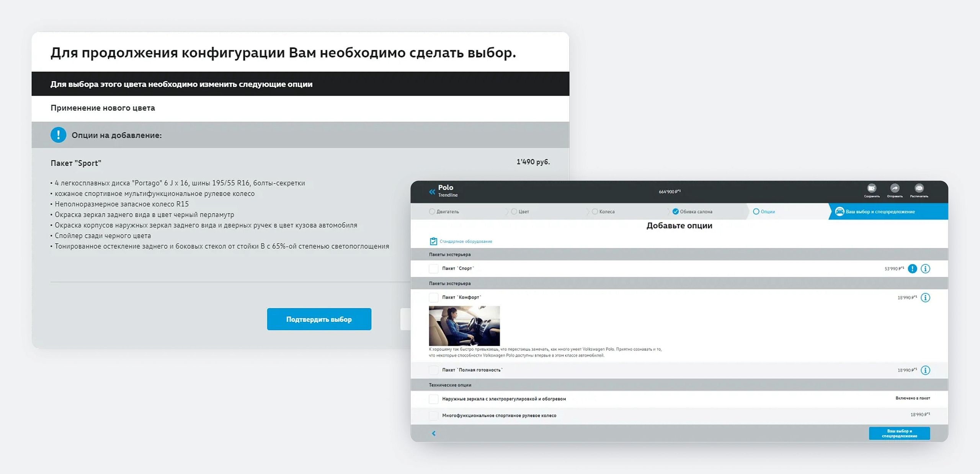
Task: Open info icon for Пакет Комфорт
Action: point(925,298)
